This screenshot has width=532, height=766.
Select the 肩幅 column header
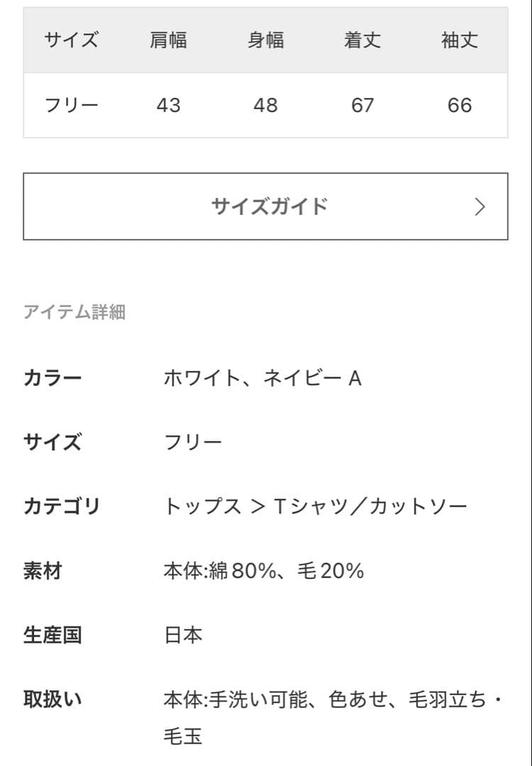click(x=168, y=40)
